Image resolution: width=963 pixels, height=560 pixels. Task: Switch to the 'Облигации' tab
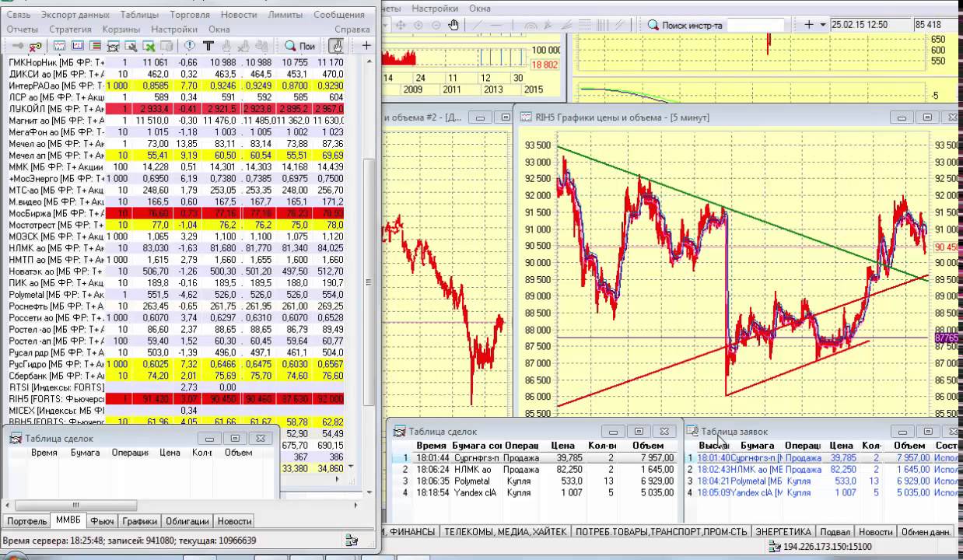[187, 521]
